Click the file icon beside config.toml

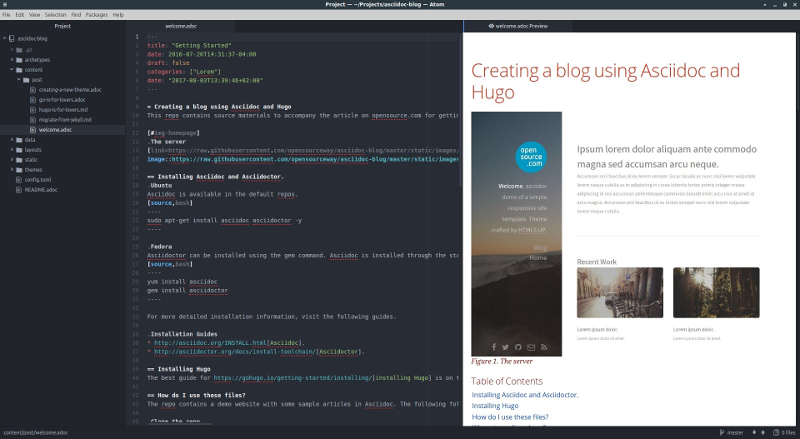point(19,180)
